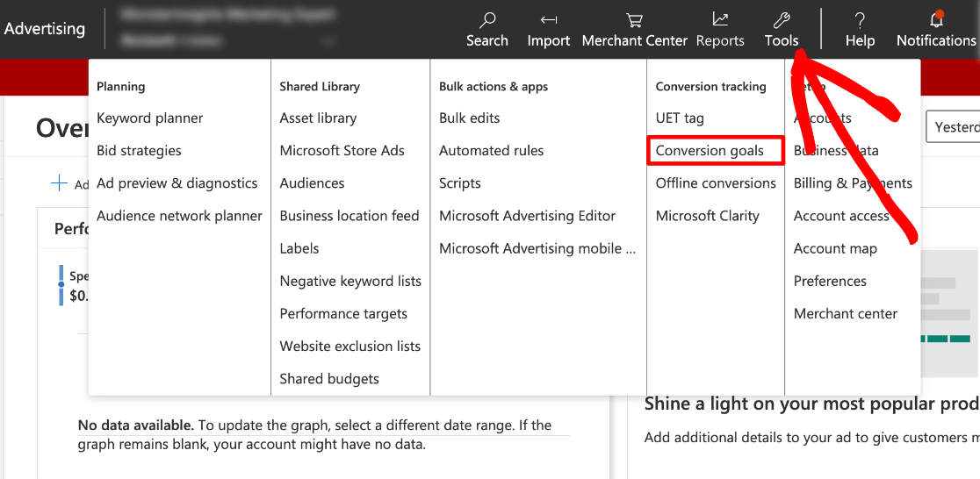This screenshot has width=980, height=479.
Task: Click Account access option
Action: (x=841, y=216)
